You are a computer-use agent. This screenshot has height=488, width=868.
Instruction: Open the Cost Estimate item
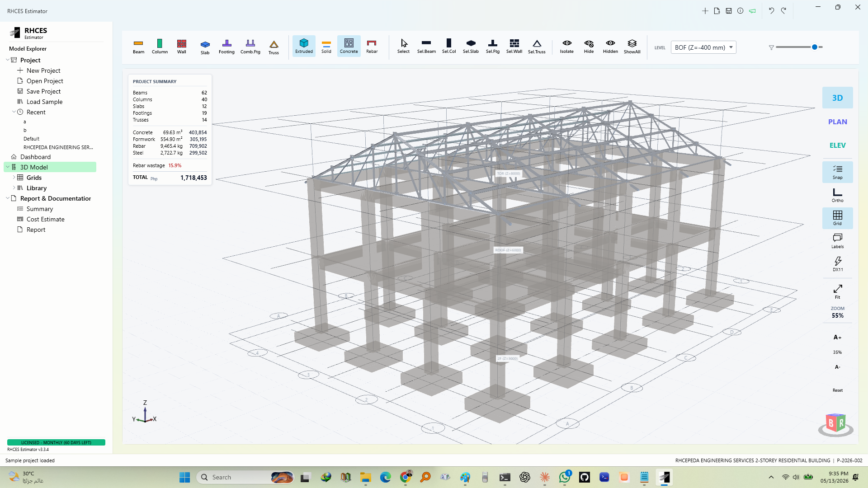(45, 219)
